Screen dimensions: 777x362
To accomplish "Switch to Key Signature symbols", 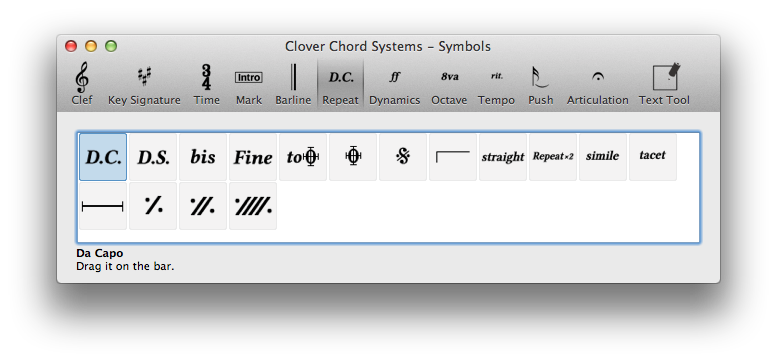I will pos(144,84).
